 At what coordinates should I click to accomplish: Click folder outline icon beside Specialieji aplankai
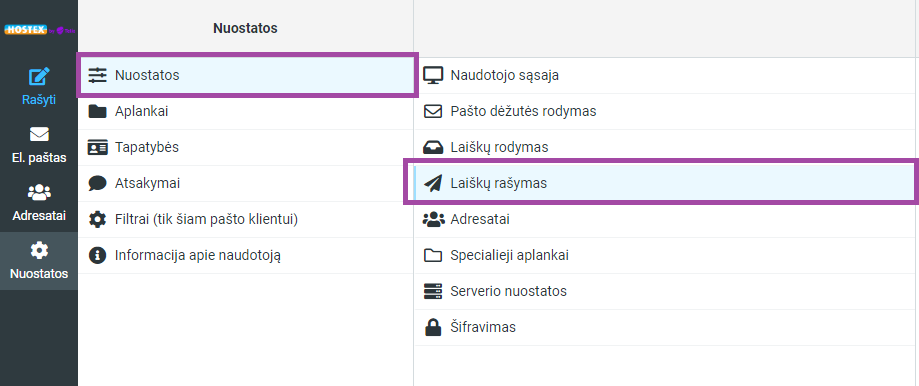(433, 255)
